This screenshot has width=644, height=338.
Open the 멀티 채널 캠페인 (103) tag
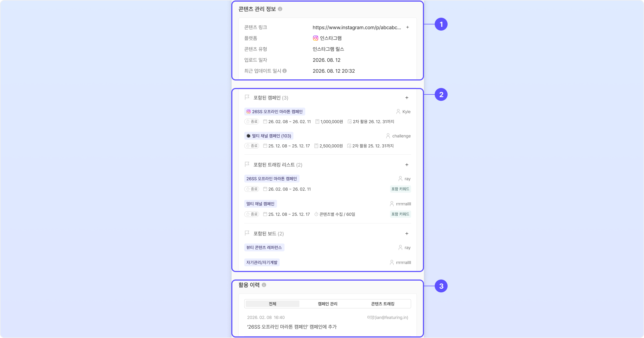[x=269, y=136]
